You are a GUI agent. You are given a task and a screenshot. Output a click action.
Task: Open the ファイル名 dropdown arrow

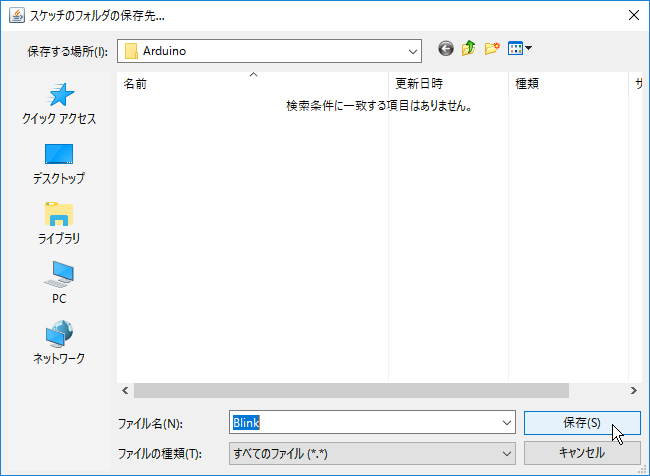coord(506,423)
